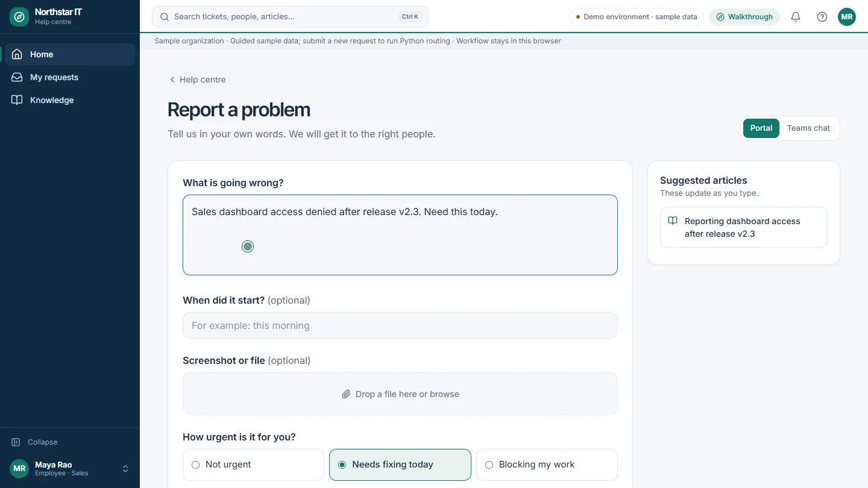Focus the search tickets, people, articles field
Viewport: 868px width, 488px height.
point(291,17)
